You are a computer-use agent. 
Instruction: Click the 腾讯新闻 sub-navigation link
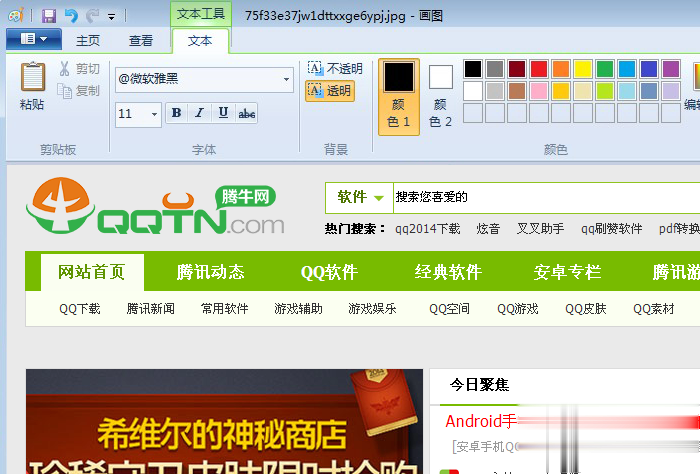pos(150,309)
